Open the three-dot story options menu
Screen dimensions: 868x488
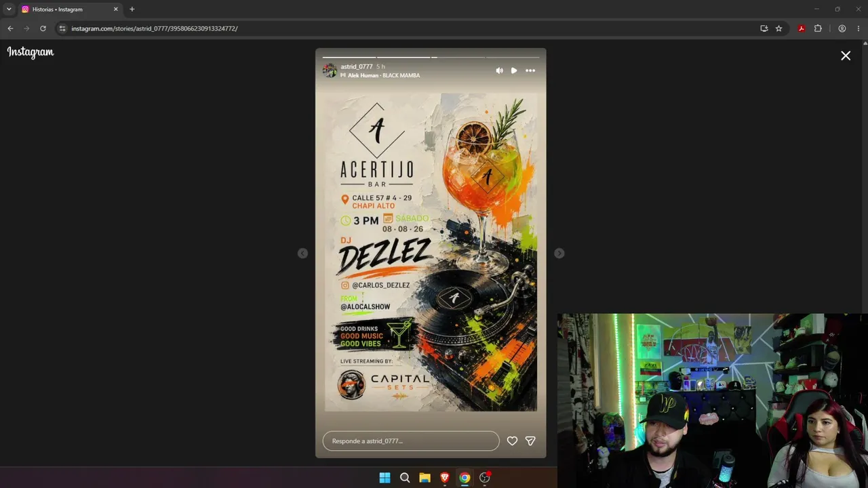530,70
